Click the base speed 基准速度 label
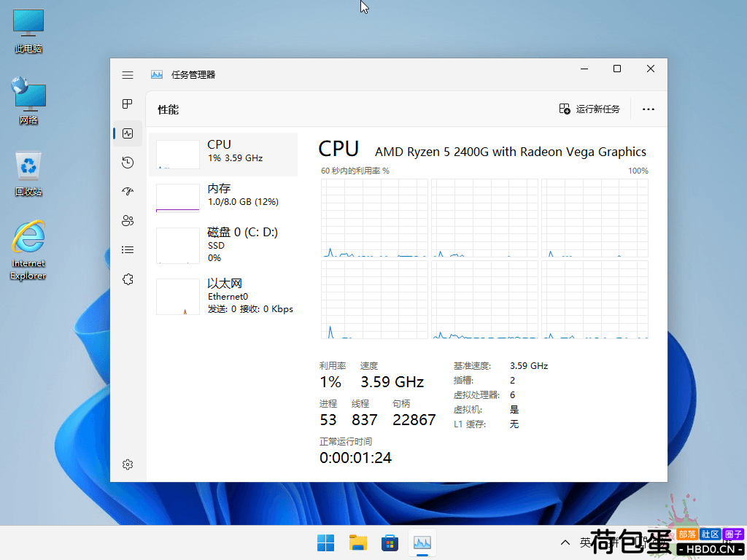 [472, 366]
